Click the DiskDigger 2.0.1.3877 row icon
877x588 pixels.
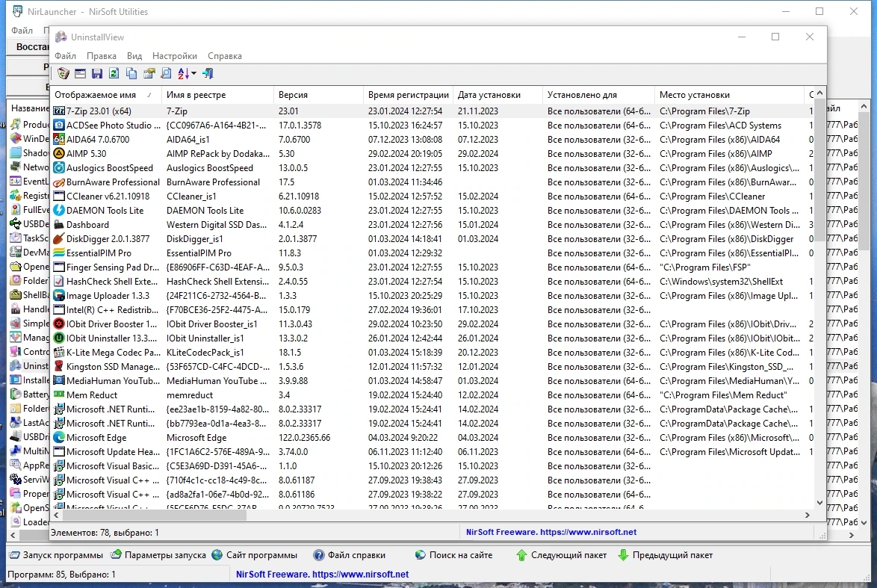click(59, 239)
